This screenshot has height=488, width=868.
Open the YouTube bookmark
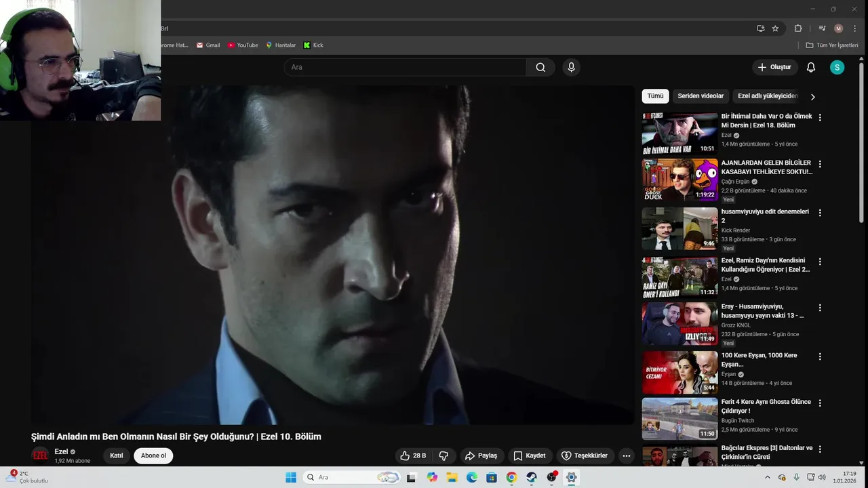point(243,45)
